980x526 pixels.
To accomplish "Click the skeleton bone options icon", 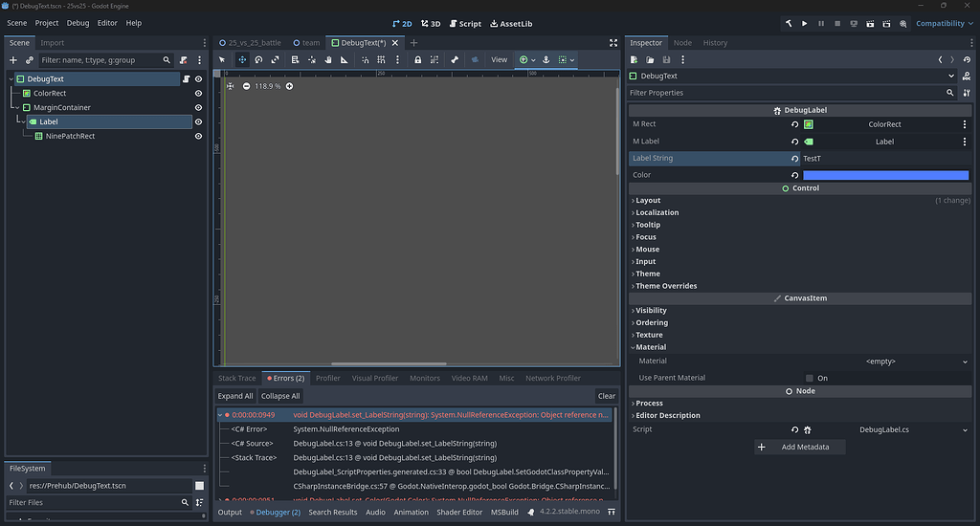I will [x=455, y=60].
